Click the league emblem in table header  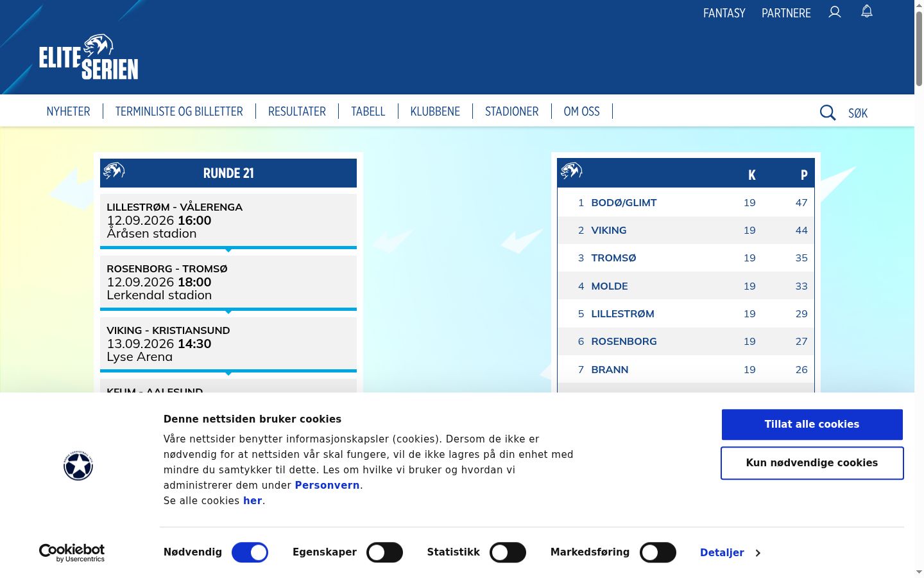[x=571, y=171]
